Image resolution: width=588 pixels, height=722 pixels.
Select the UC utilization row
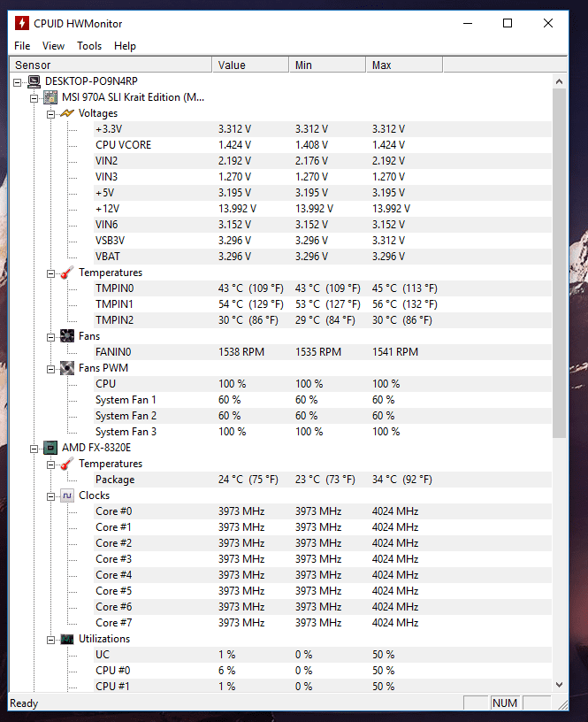pos(323,655)
